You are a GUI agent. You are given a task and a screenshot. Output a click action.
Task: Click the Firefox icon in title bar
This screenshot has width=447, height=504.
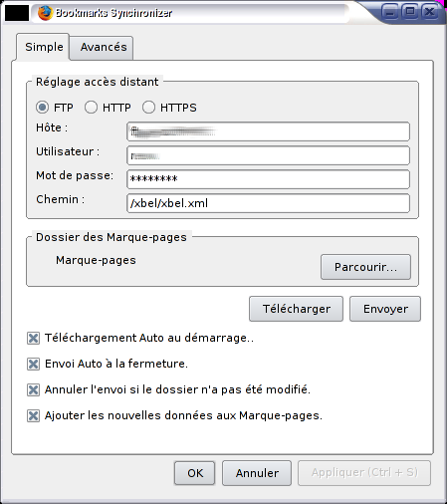pos(45,13)
